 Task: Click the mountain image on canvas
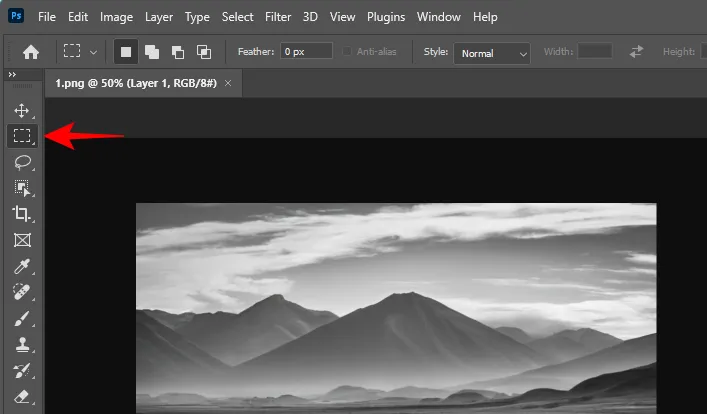tap(396, 308)
